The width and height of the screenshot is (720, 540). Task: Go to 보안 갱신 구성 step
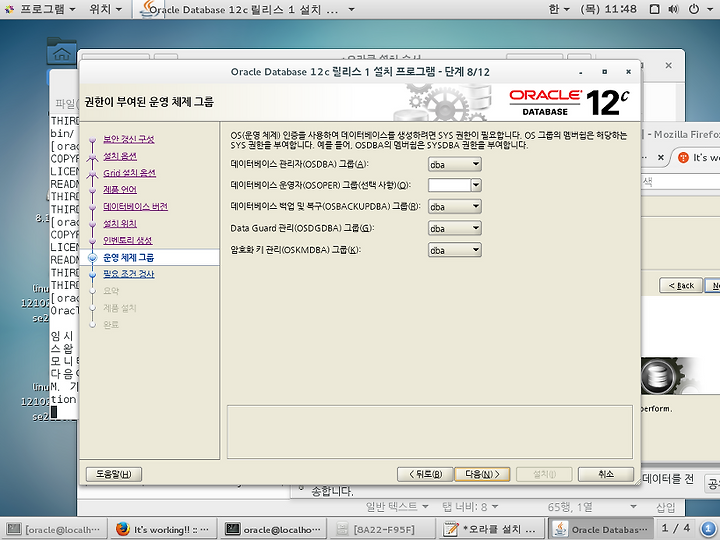tap(129, 139)
